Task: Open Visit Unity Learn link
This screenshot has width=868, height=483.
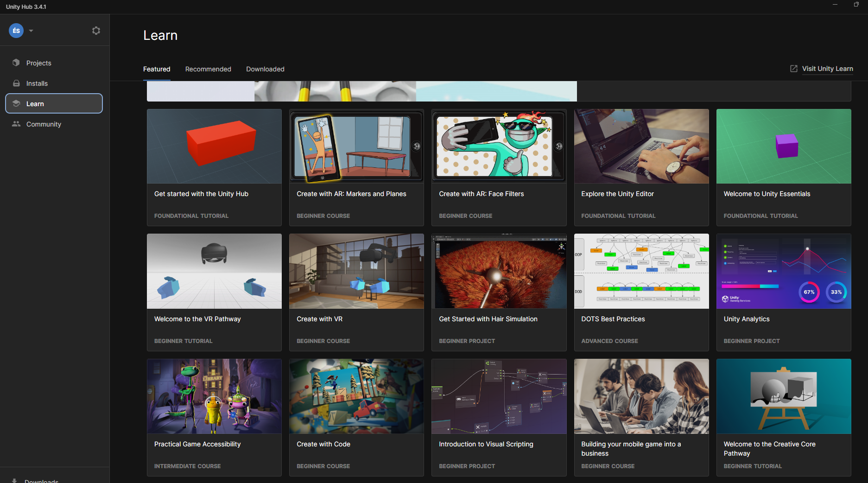Action: (x=827, y=69)
